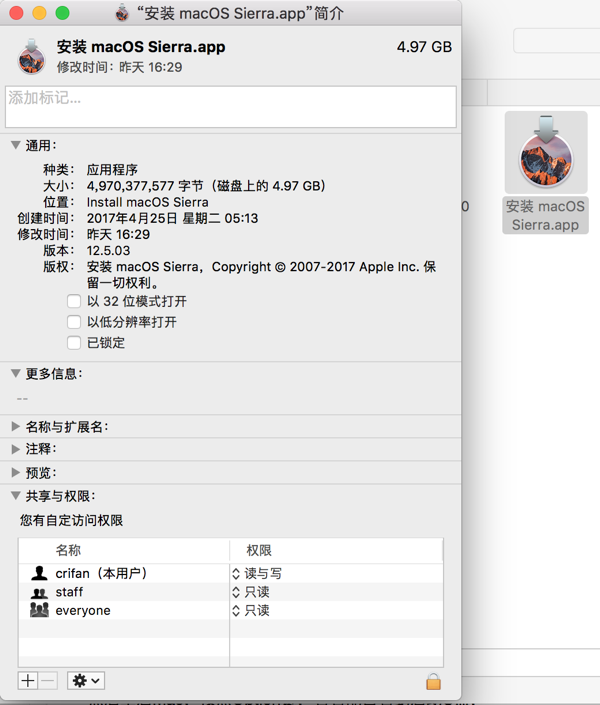Viewport: 600px width, 705px height.
Task: Select the everyone group icon
Action: click(39, 610)
